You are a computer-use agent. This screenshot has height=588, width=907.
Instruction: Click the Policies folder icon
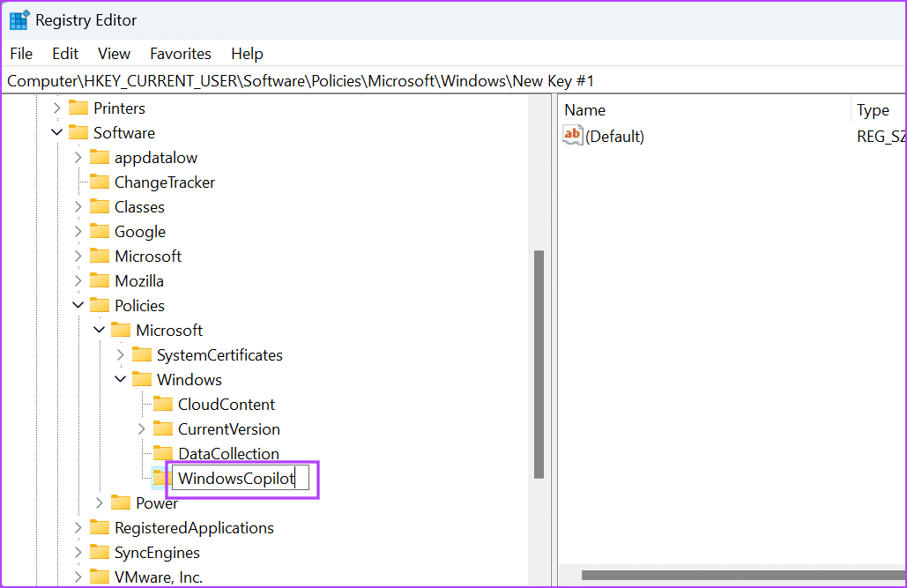[100, 305]
